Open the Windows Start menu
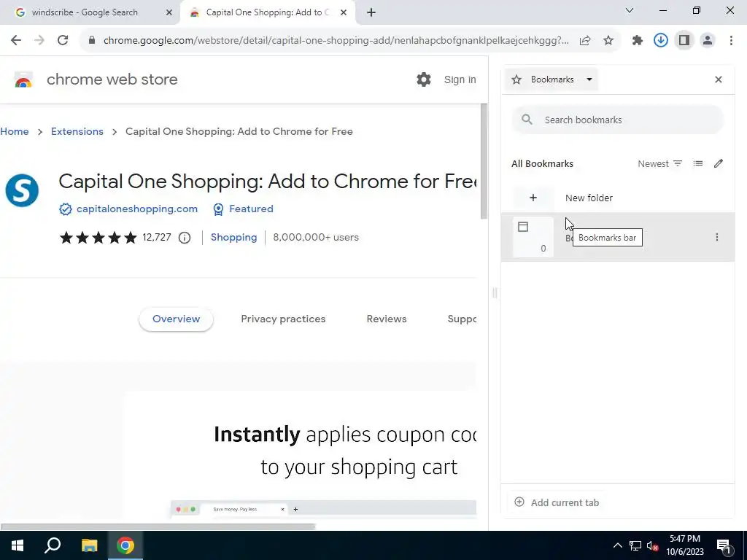 [18, 545]
